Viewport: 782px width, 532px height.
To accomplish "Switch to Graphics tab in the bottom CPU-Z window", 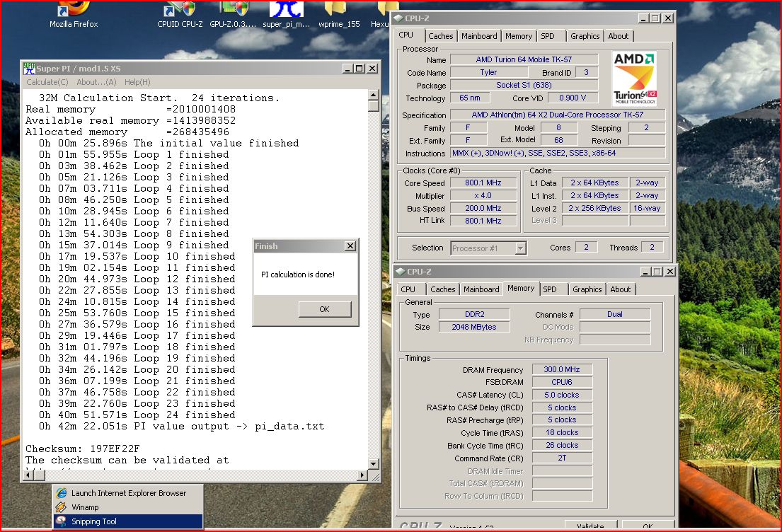I will [x=587, y=289].
